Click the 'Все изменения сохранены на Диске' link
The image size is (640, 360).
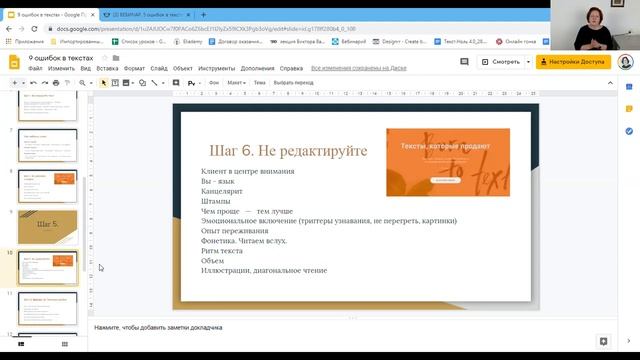[x=359, y=69]
